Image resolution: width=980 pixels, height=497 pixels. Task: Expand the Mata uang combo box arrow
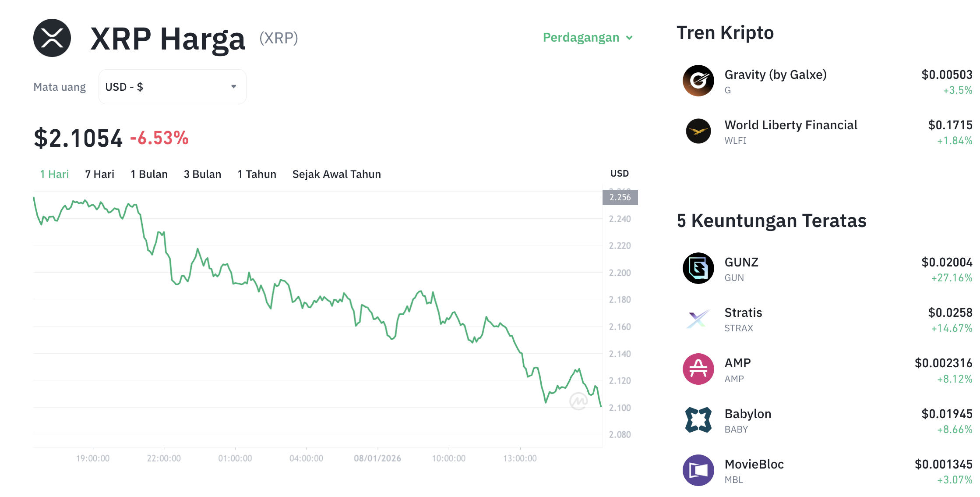[233, 86]
